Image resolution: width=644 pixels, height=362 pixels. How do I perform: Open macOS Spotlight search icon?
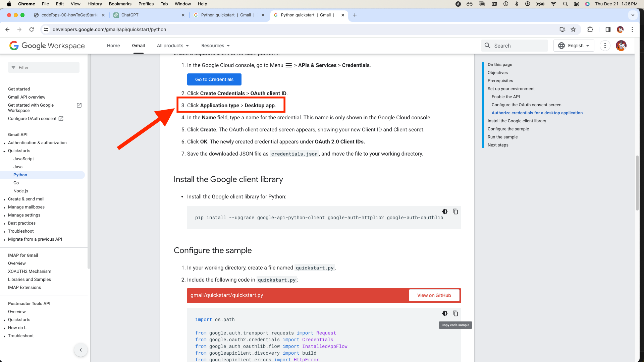click(x=565, y=4)
